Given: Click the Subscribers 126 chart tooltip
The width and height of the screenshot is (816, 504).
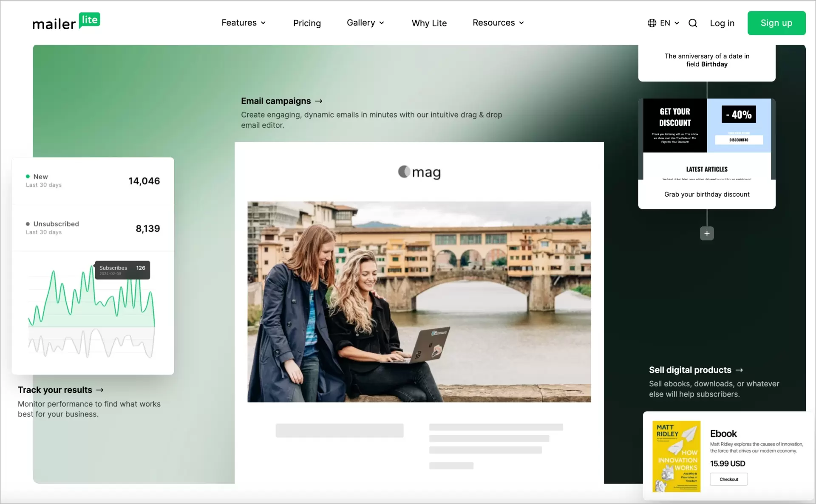Looking at the screenshot, I should [122, 270].
